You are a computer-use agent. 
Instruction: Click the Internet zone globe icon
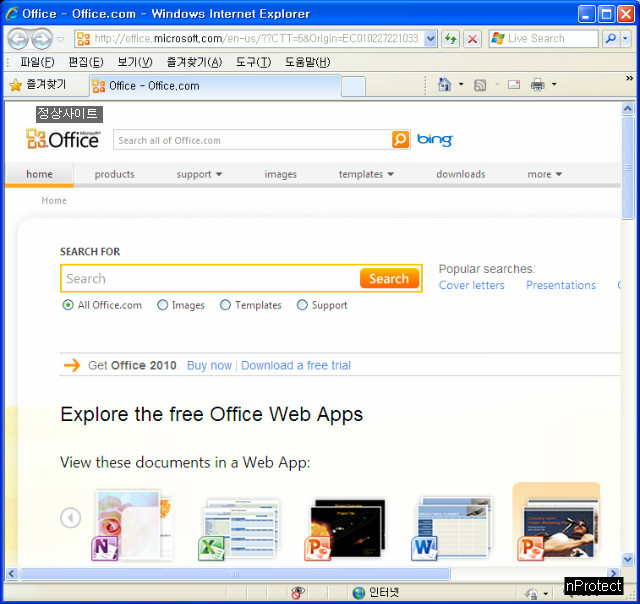[358, 593]
